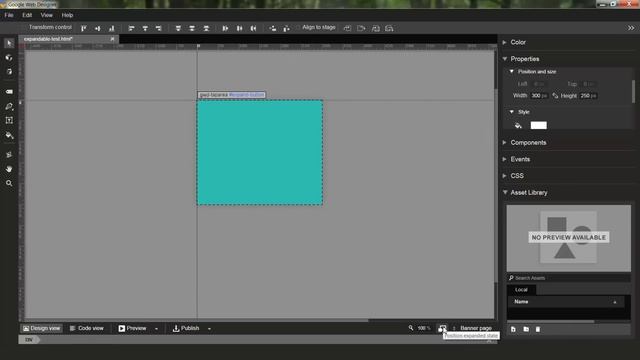The image size is (640, 360).
Task: Click the Publish button
Action: pos(186,328)
